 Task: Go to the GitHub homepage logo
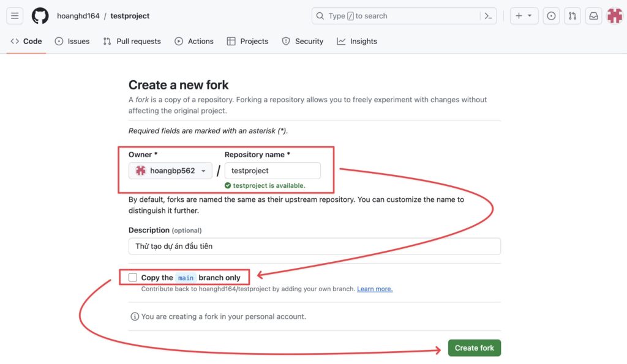40,16
